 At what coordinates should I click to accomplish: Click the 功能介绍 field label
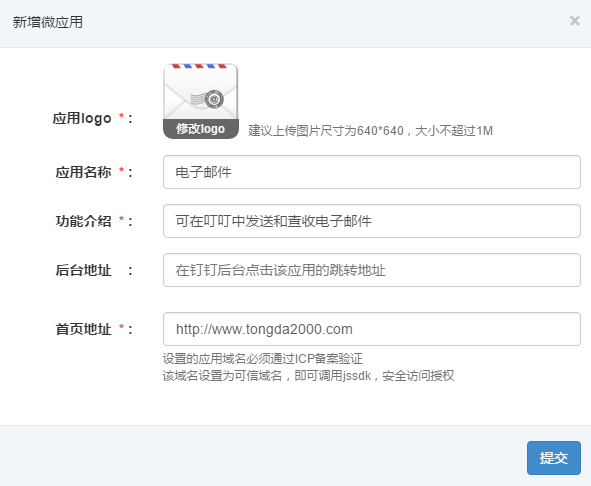[x=83, y=221]
